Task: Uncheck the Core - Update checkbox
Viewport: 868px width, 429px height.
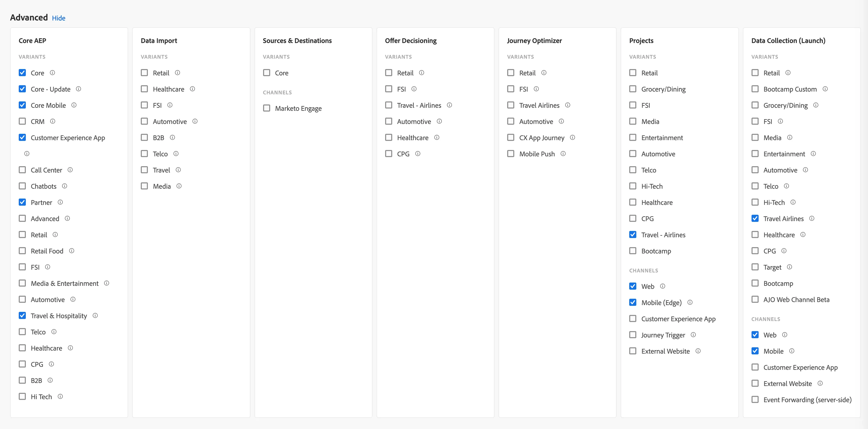Action: [22, 89]
